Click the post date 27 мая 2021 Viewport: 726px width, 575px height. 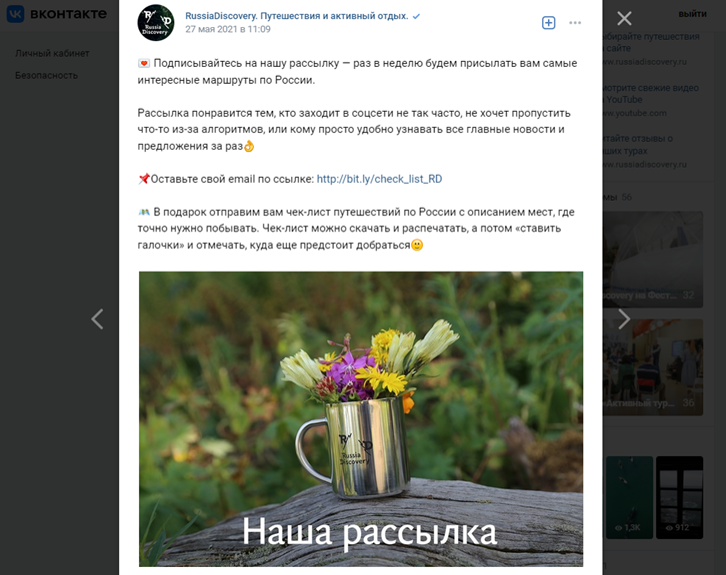point(228,29)
